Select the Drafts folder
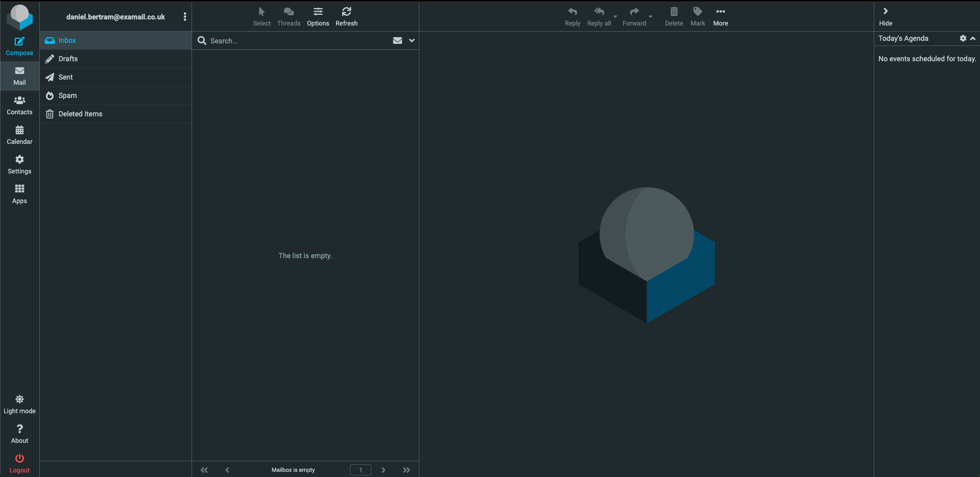 pos(68,59)
